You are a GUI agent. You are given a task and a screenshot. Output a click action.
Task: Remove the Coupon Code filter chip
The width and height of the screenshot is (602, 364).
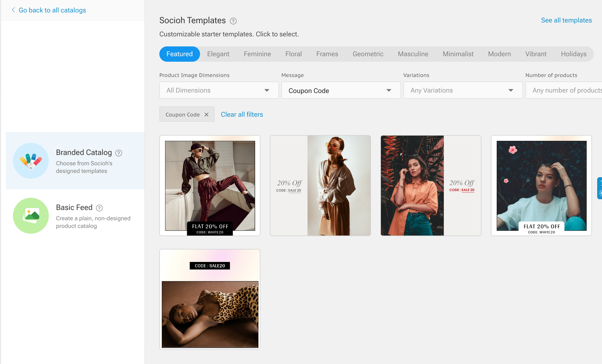[x=206, y=114]
